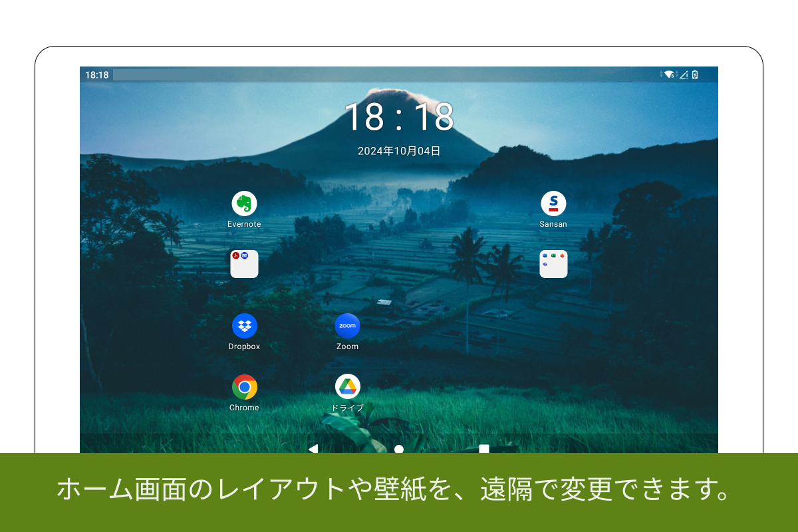Tap the status bar time 18:18
This screenshot has height=532, width=798.
coord(96,75)
